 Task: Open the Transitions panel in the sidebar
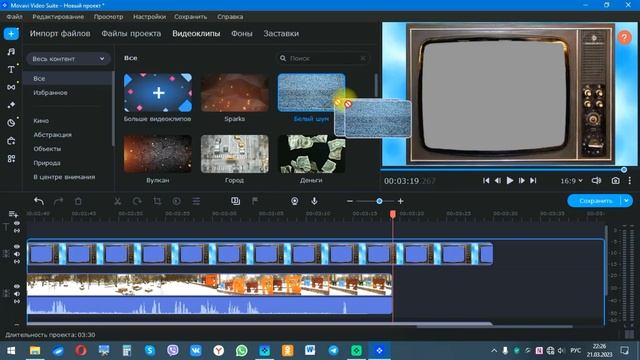point(11,87)
